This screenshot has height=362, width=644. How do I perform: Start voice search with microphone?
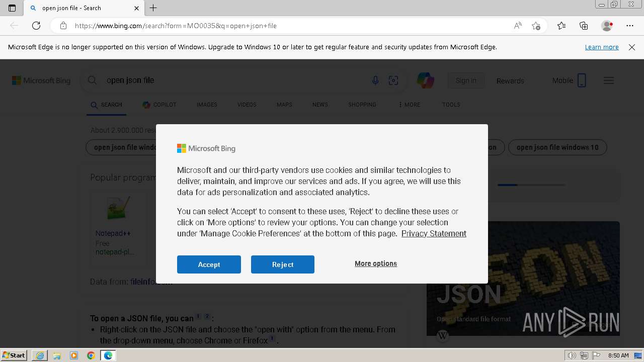click(x=375, y=80)
